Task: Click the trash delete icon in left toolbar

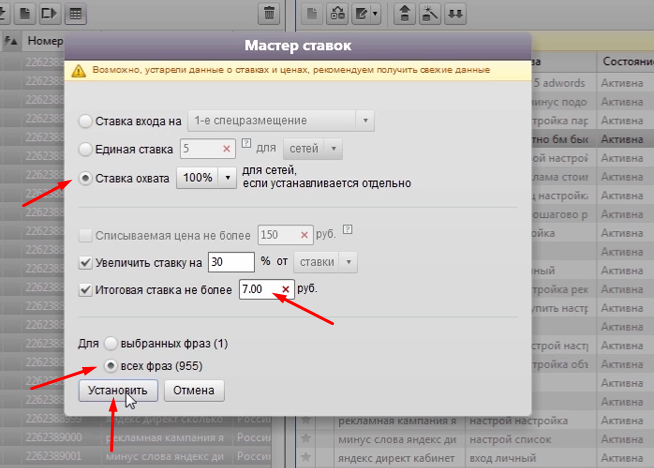Action: point(269,14)
